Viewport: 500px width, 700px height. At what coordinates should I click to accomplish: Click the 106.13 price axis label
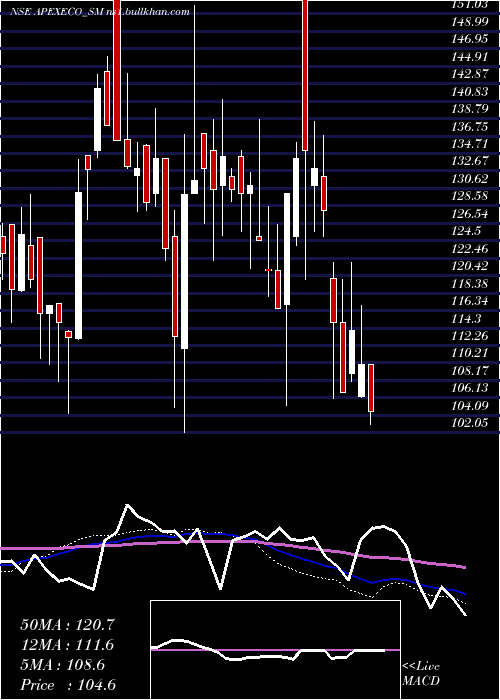pyautogui.click(x=470, y=388)
